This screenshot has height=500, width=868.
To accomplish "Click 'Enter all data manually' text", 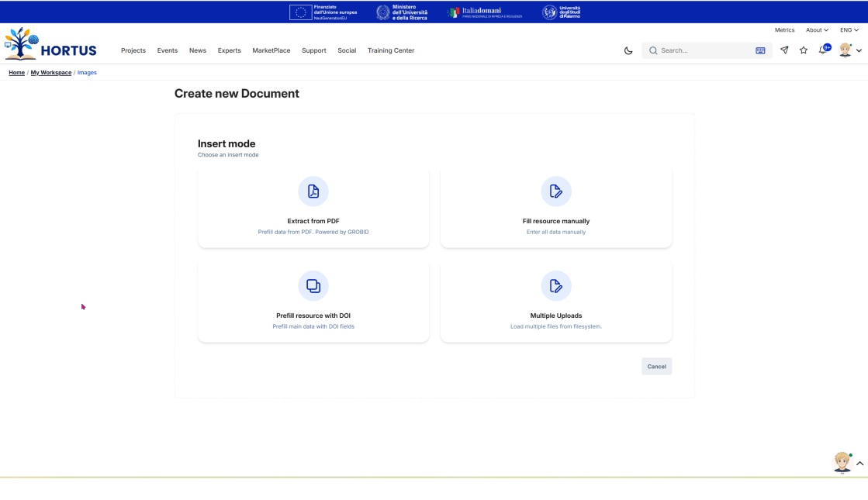I will point(556,232).
